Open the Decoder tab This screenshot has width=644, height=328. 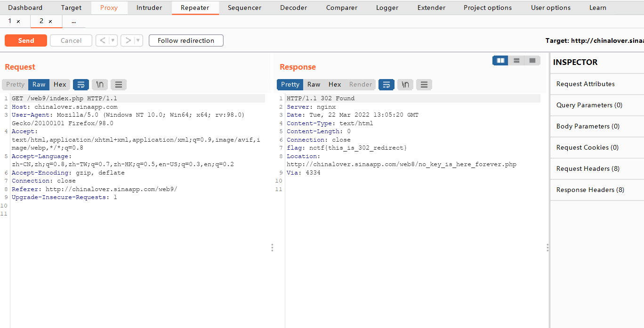coord(294,8)
